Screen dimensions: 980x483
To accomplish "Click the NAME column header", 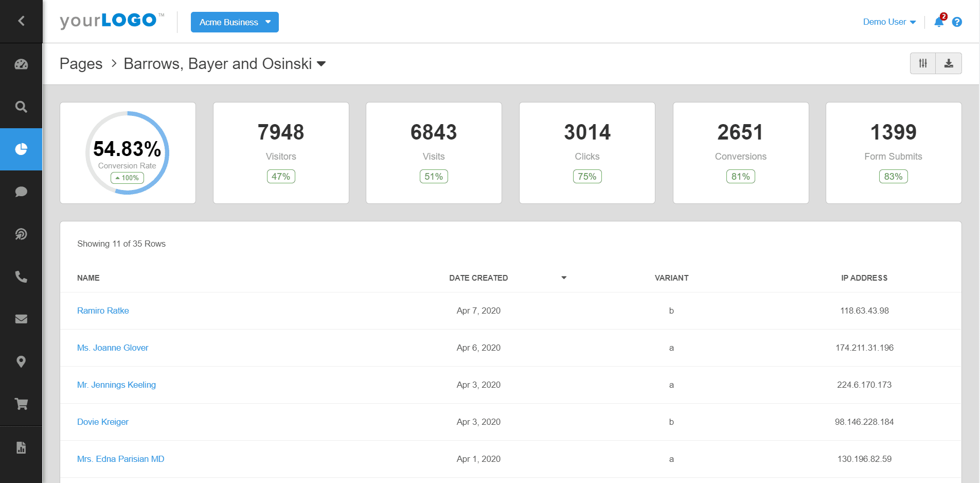I will 88,278.
